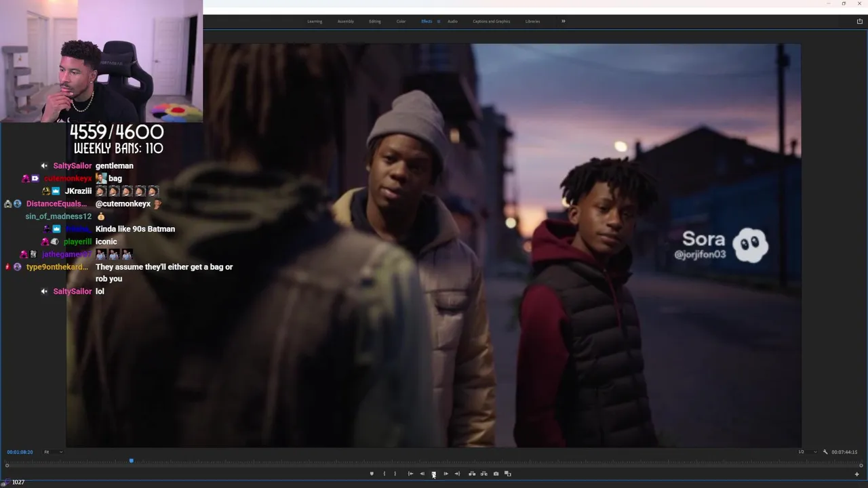
Task: Select the Effects workspace tab
Action: [427, 21]
